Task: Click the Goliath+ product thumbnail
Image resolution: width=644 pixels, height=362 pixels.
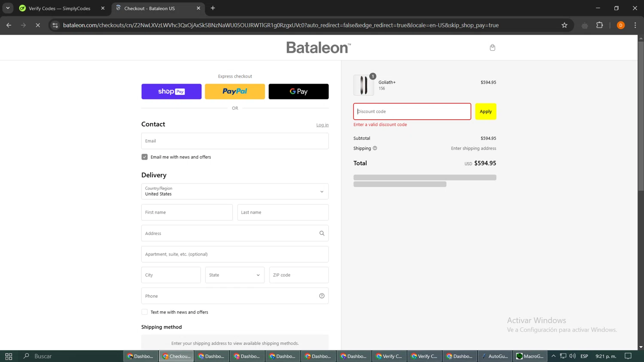Action: [364, 85]
